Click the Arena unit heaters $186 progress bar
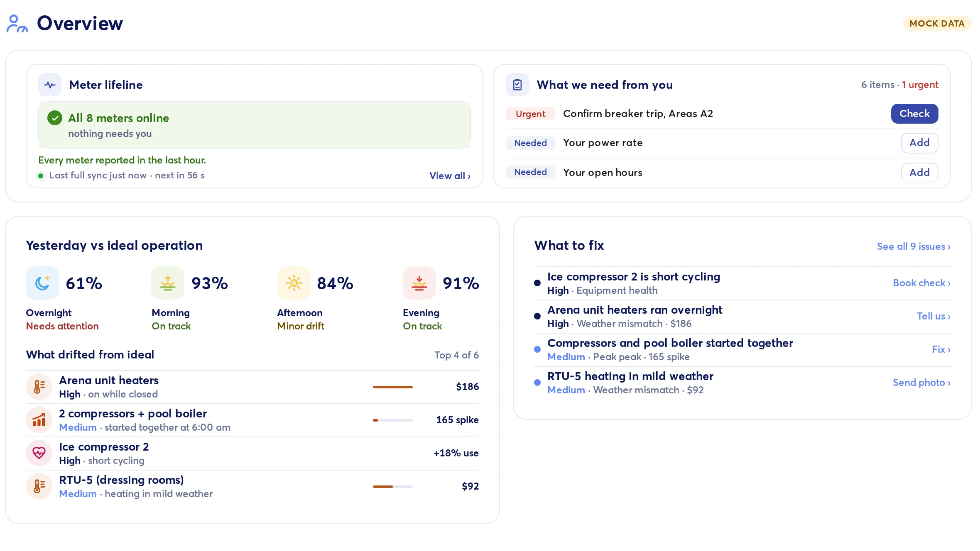Image resolution: width=980 pixels, height=551 pixels. coord(392,387)
